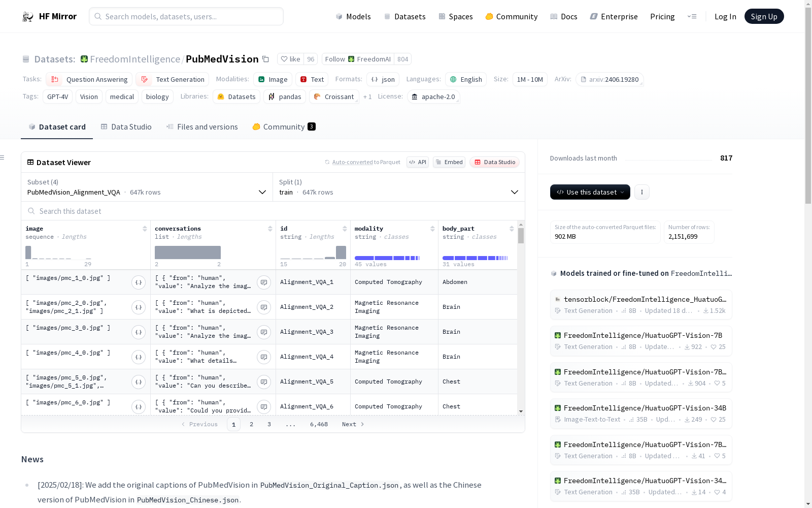The height and width of the screenshot is (508, 812).
Task: Sort the image column
Action: click(x=145, y=229)
